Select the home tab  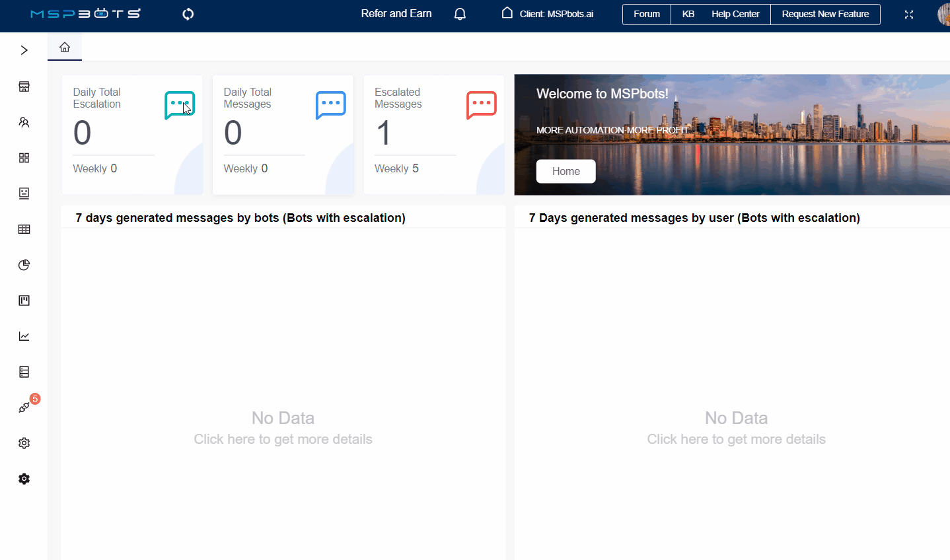(x=65, y=47)
